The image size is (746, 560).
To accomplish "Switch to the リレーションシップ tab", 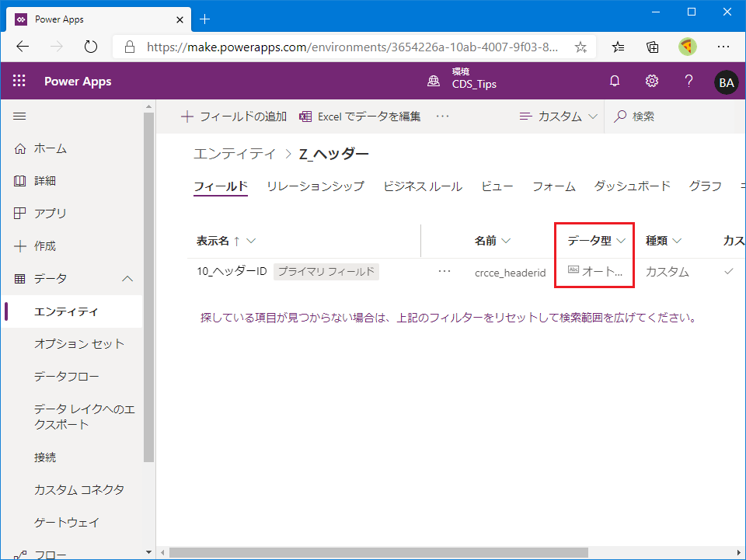I will [315, 186].
